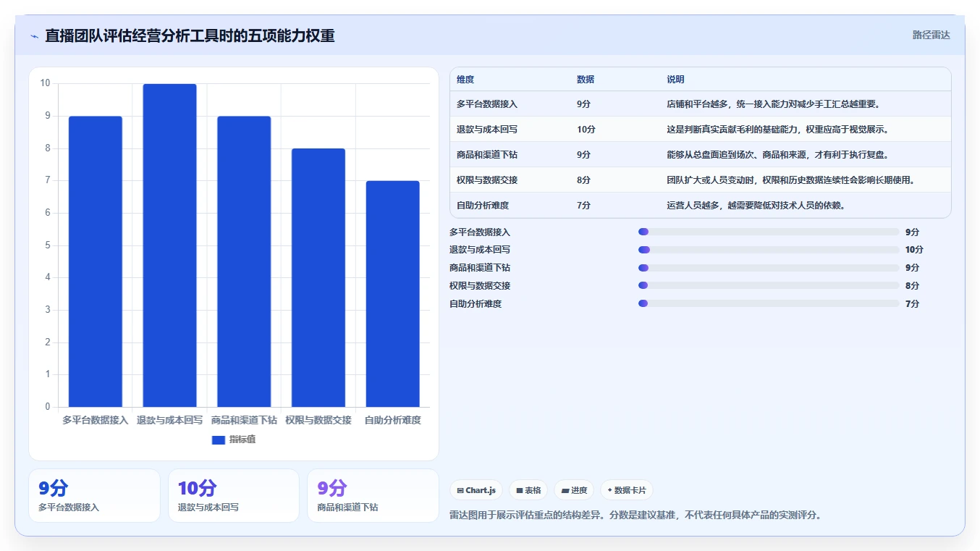Screen dimensions: 980x551
Task: Click the 路径雷达 label in header
Action: pos(931,35)
